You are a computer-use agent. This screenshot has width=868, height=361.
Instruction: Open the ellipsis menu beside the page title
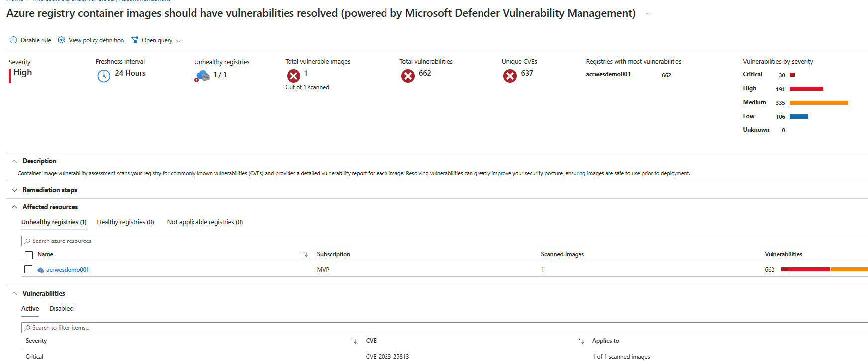point(650,13)
